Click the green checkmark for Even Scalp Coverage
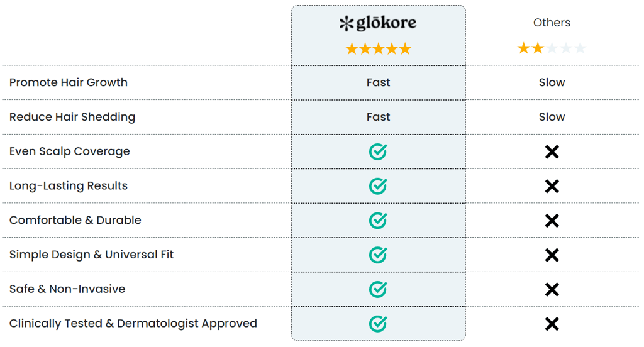Viewport: 644px width, 347px height. (378, 151)
